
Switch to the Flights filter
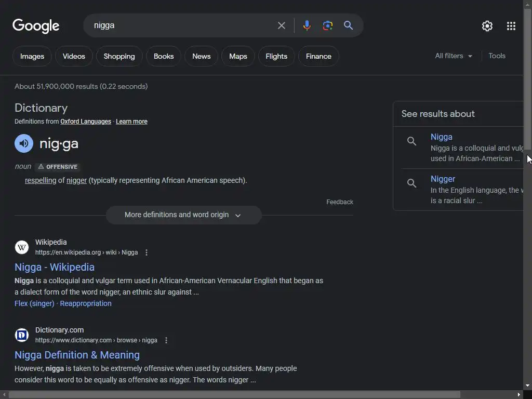point(276,56)
